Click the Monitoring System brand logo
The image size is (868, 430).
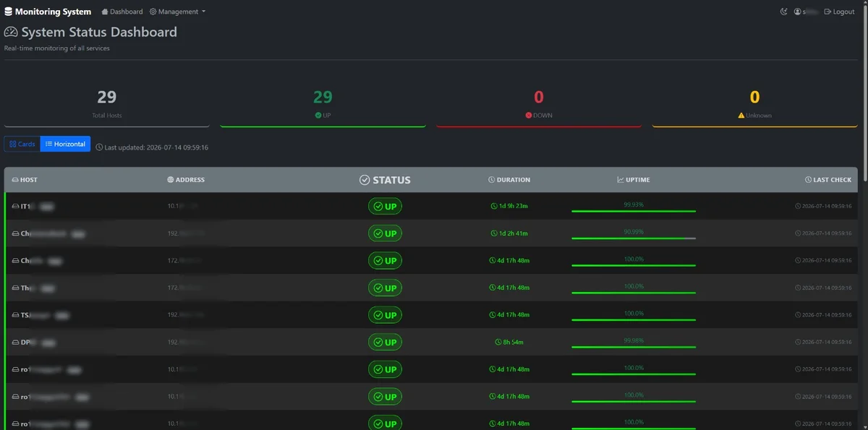pyautogui.click(x=48, y=12)
